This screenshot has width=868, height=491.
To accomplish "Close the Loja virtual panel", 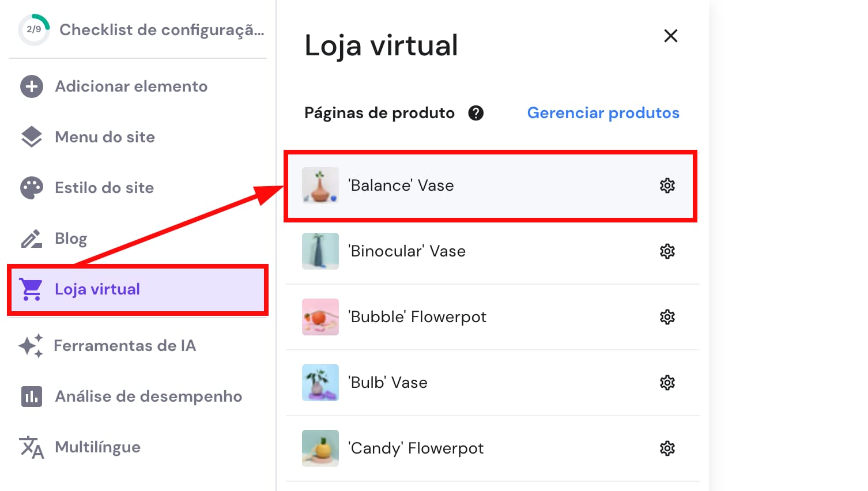I will point(670,36).
